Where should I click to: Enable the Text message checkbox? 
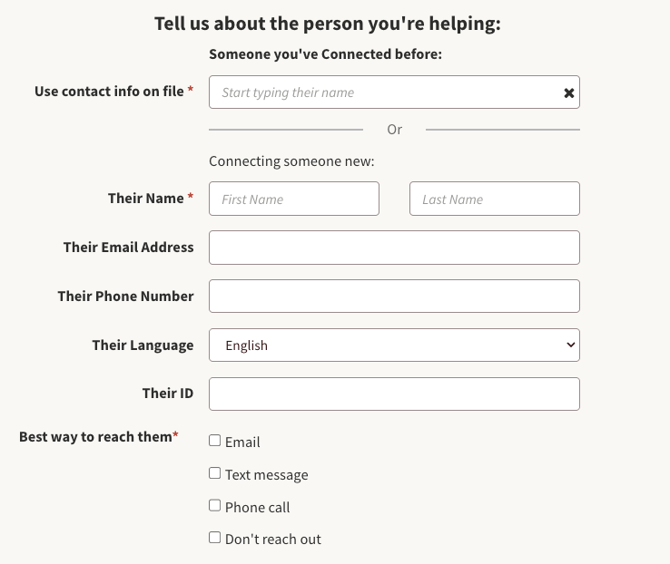point(215,473)
